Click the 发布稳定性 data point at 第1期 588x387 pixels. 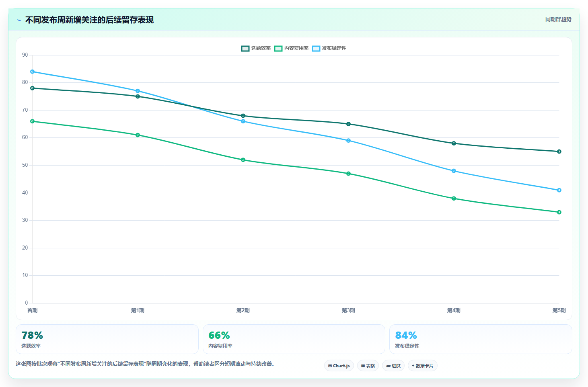click(x=138, y=91)
